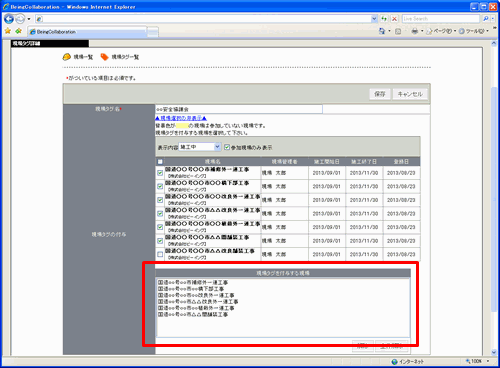Open the search provider dropdown arrow
The width and height of the screenshot is (500, 368).
492,19
